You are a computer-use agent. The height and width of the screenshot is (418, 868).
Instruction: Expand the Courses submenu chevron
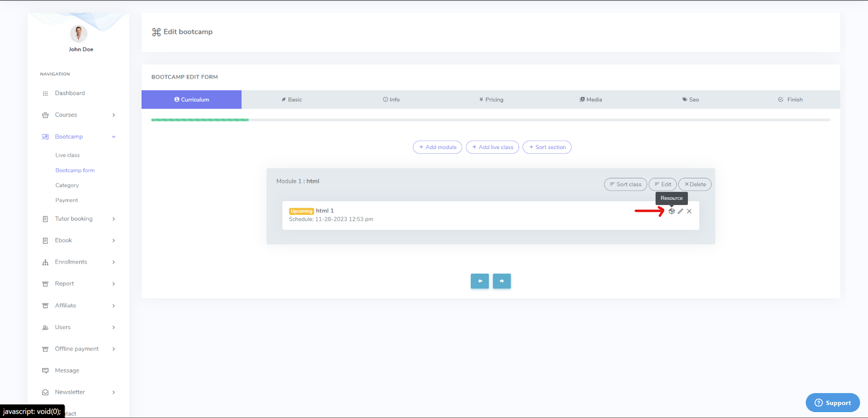pos(114,115)
